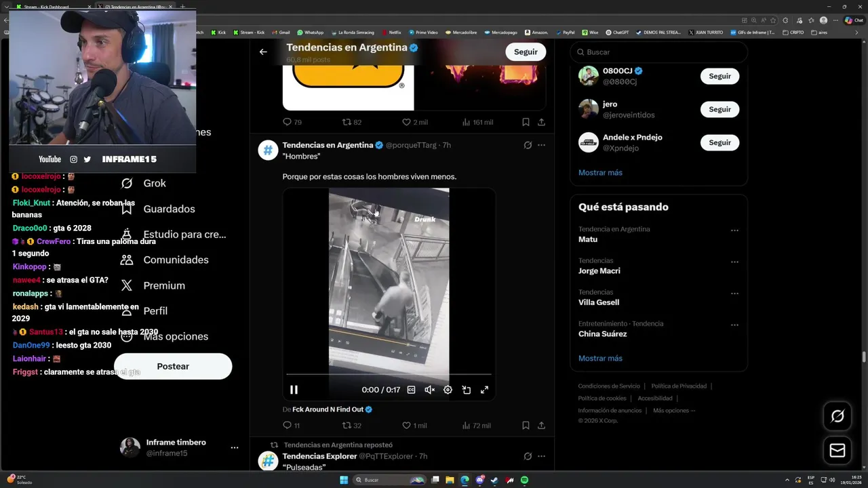Follow Andele x Pndejo
Screen dimensions: 868x488
[x=719, y=142]
